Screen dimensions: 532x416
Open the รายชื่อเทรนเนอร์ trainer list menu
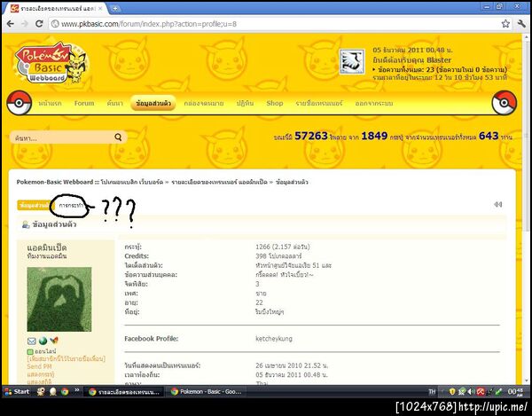[319, 103]
